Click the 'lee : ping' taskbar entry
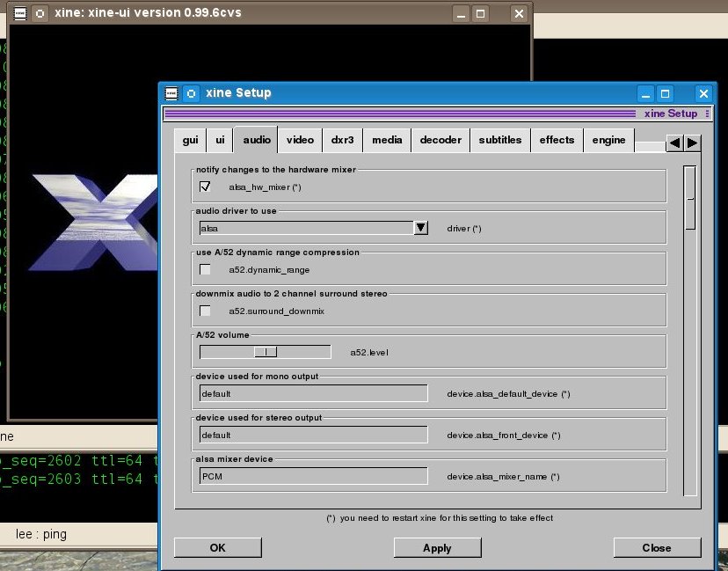Viewport: 728px width, 571px height. [x=41, y=534]
